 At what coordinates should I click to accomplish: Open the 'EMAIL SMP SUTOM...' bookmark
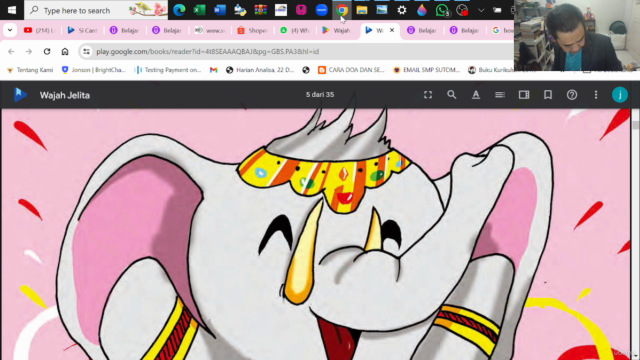pos(426,70)
